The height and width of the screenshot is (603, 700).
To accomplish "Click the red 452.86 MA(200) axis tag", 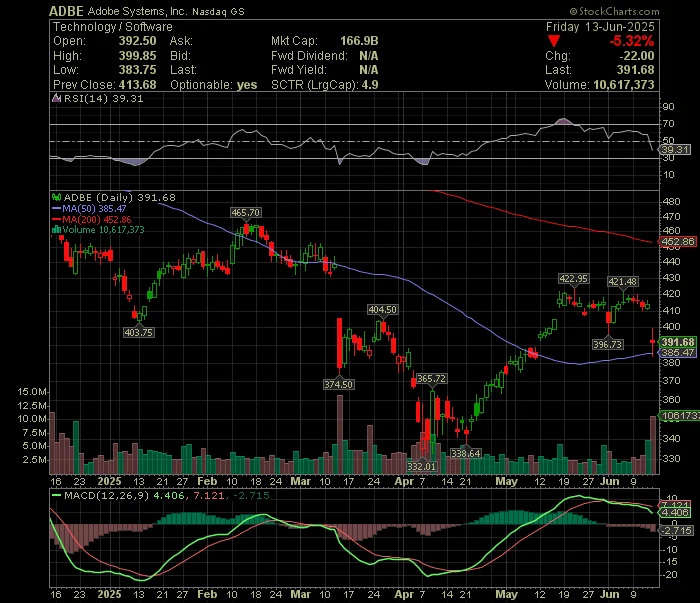I will [677, 242].
